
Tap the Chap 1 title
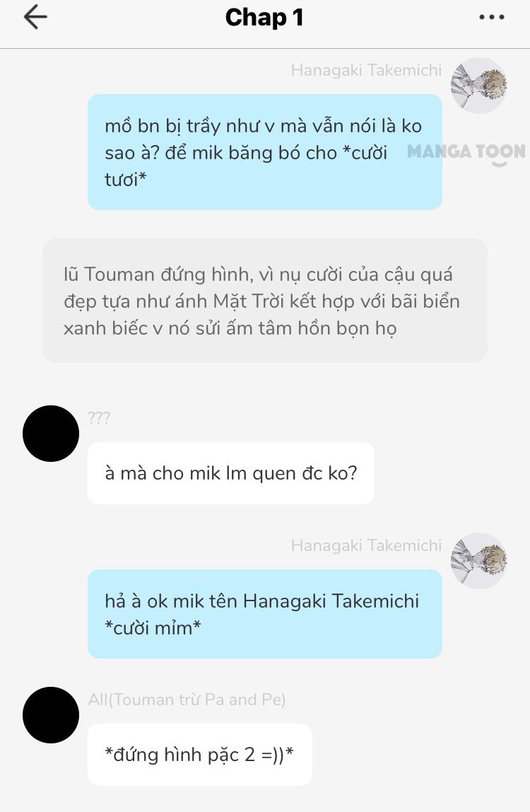[264, 18]
